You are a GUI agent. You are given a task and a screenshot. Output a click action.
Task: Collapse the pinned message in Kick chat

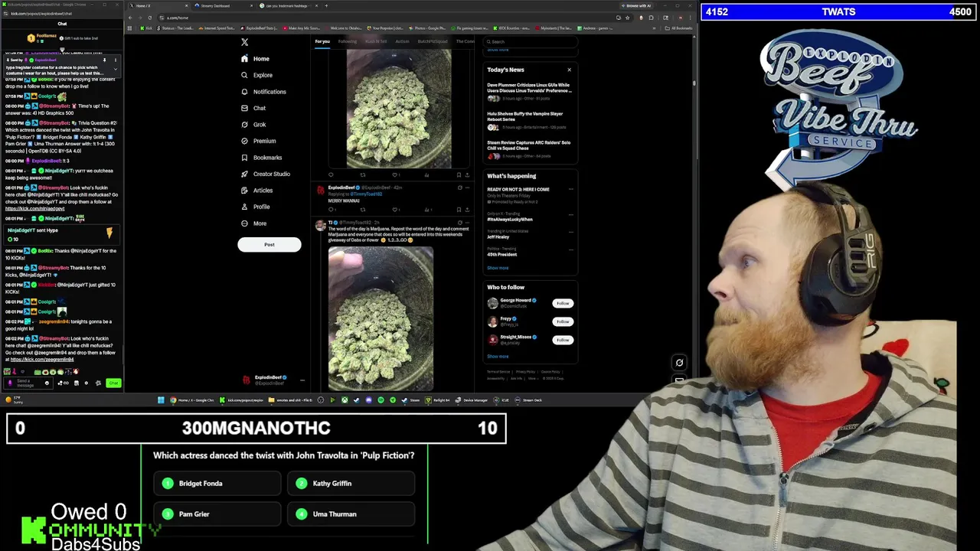[116, 69]
